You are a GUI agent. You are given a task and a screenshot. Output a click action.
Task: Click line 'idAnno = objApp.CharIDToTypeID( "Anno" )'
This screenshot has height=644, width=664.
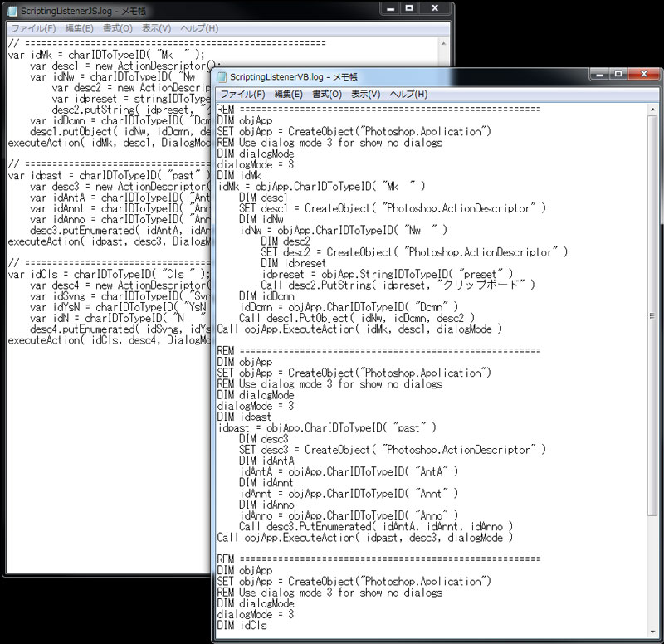(349, 515)
